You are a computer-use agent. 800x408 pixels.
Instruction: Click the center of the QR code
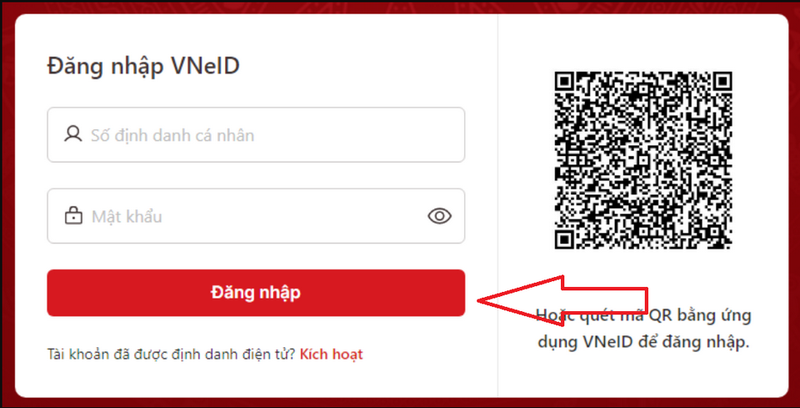(x=643, y=160)
